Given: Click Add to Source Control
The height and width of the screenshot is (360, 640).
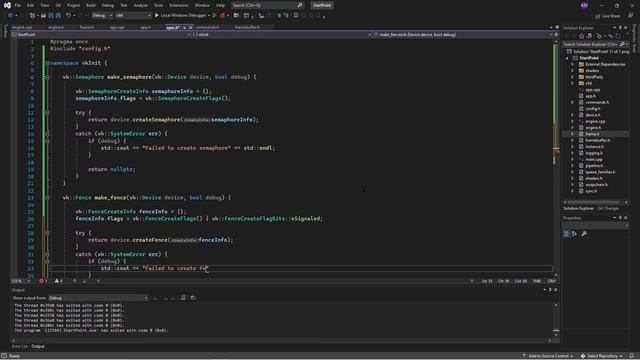Looking at the screenshot, I should (x=548, y=356).
